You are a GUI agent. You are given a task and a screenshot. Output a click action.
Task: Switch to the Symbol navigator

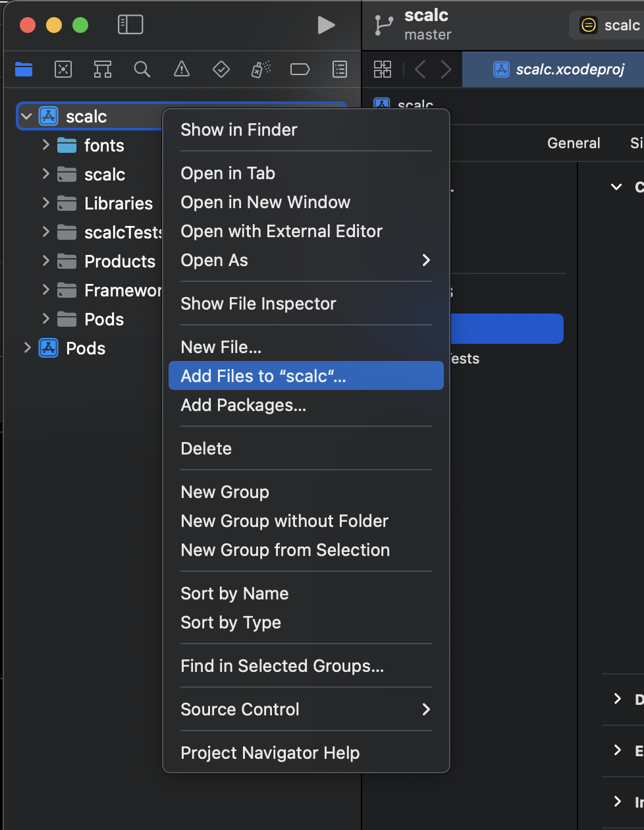tap(103, 69)
